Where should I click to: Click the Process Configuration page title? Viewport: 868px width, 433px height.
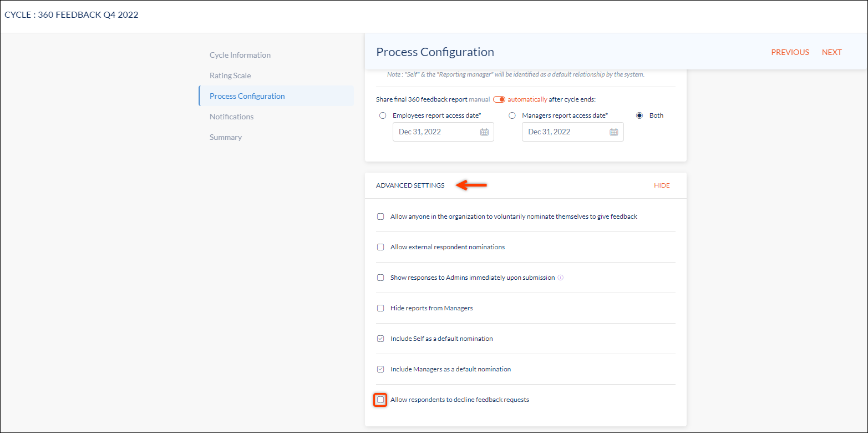(435, 52)
